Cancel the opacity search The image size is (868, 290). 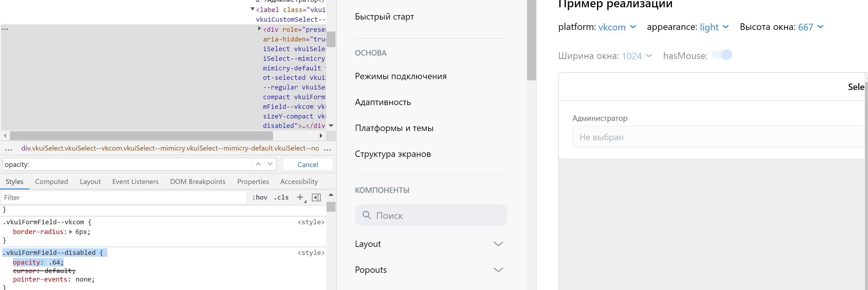click(x=307, y=164)
